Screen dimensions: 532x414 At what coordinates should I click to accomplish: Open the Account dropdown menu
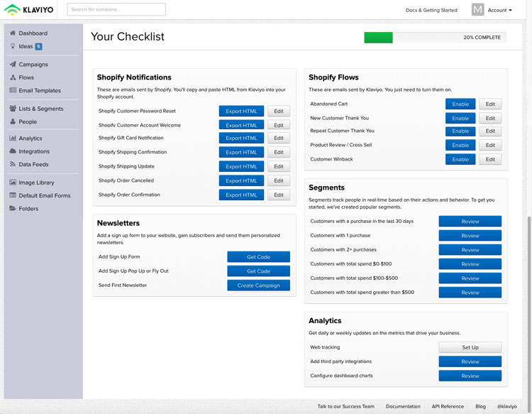(500, 10)
